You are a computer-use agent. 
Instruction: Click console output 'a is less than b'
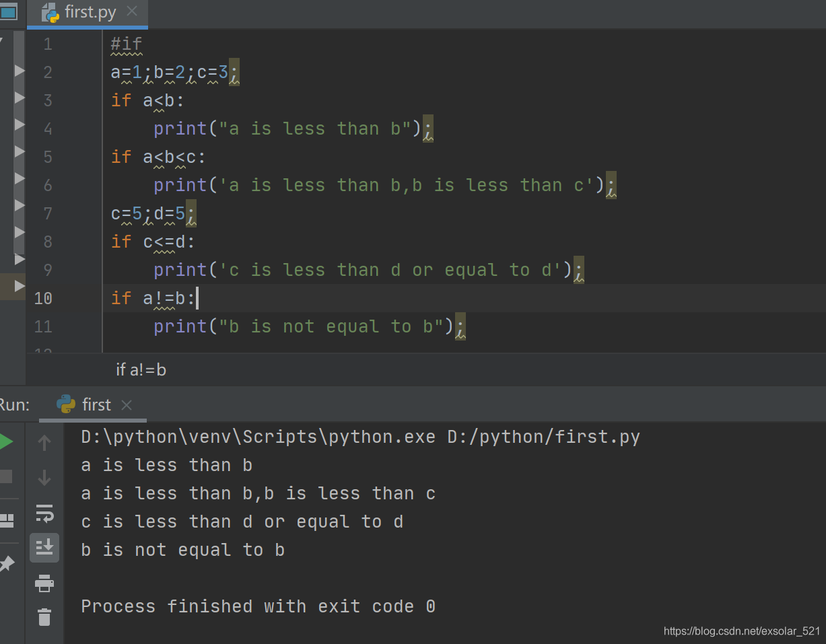(x=166, y=465)
